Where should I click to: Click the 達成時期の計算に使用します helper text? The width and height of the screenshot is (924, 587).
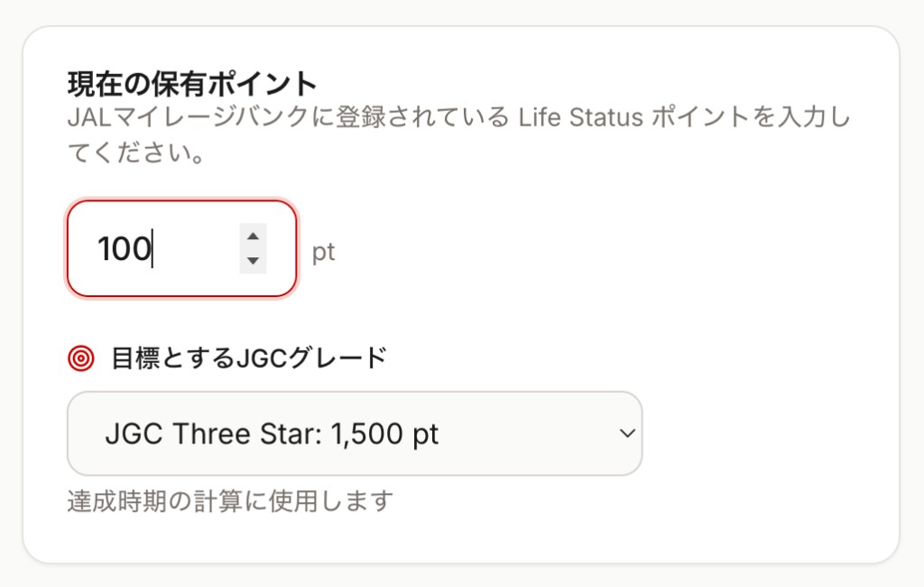(230, 500)
